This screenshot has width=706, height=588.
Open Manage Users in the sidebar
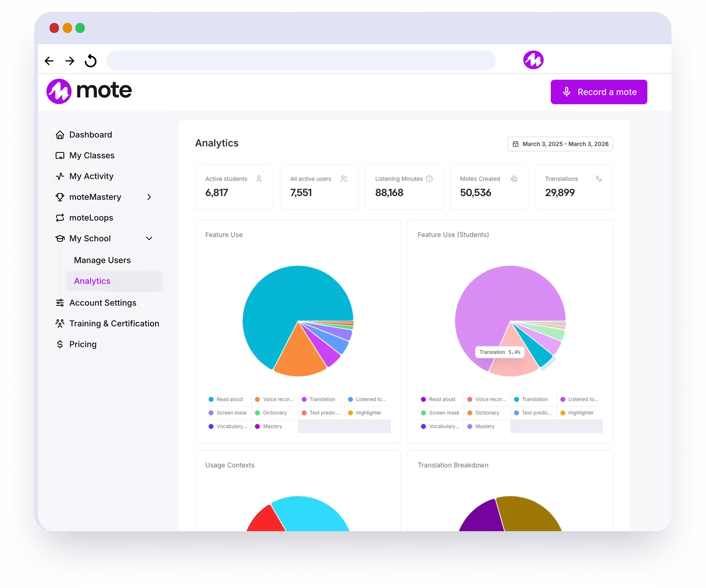pyautogui.click(x=102, y=260)
